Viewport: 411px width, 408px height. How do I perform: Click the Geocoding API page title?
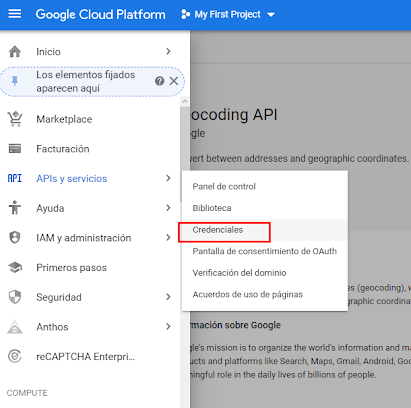(233, 115)
